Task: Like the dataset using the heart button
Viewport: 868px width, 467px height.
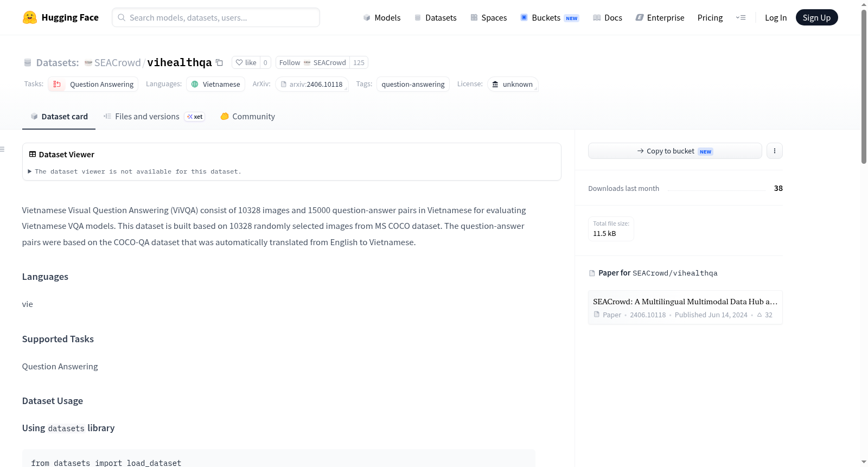Action: pos(246,62)
